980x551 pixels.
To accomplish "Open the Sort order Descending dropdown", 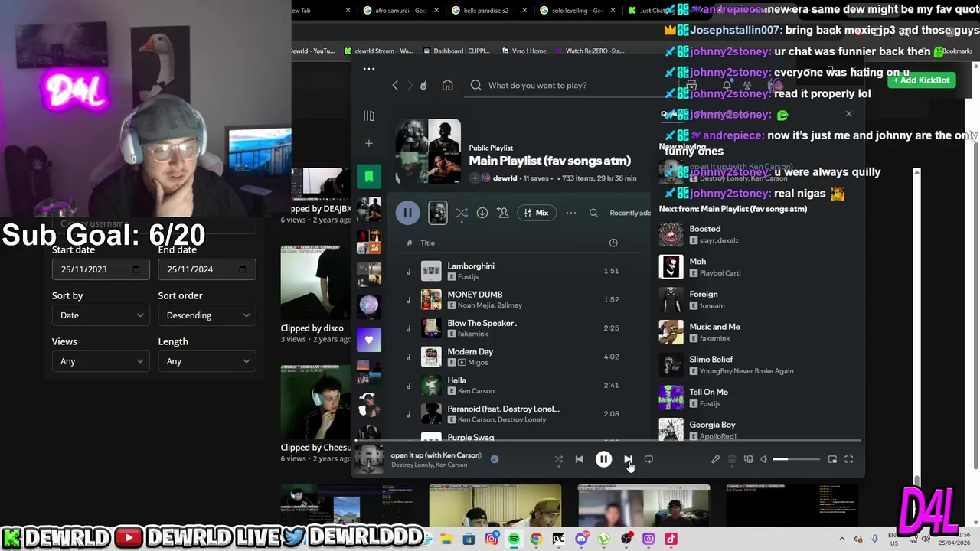I will click(207, 315).
